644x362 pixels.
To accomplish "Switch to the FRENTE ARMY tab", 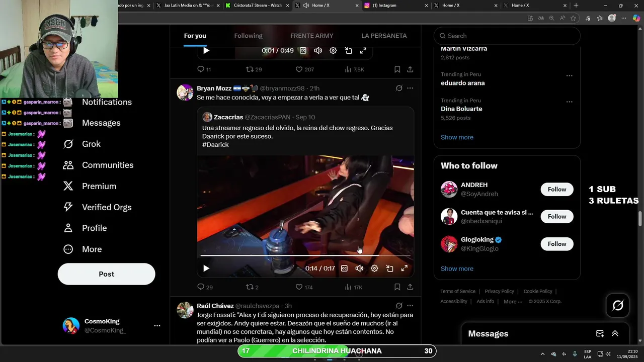I will (x=311, y=36).
